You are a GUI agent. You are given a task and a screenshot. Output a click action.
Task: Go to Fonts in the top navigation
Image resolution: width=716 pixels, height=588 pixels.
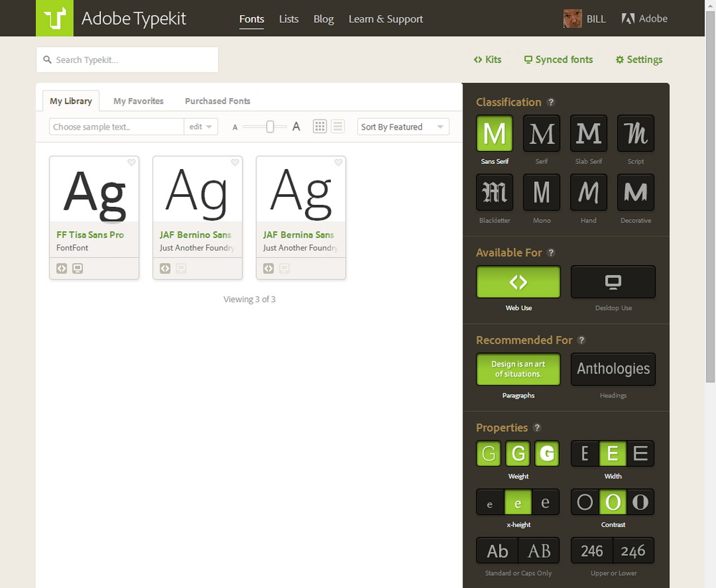[251, 19]
